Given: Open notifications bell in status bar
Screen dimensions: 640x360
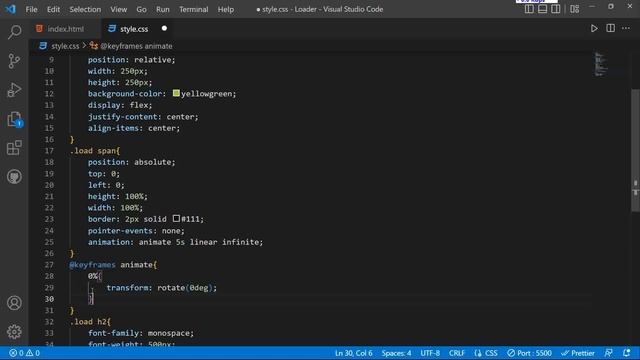Looking at the screenshot, I should tap(627, 353).
